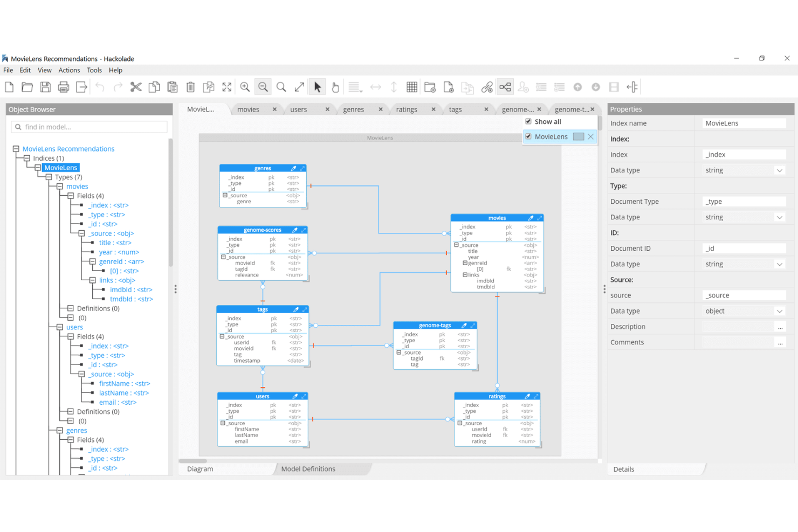Image resolution: width=798 pixels, height=532 pixels.
Task: Select the MovieLens index tree item
Action: tap(61, 168)
